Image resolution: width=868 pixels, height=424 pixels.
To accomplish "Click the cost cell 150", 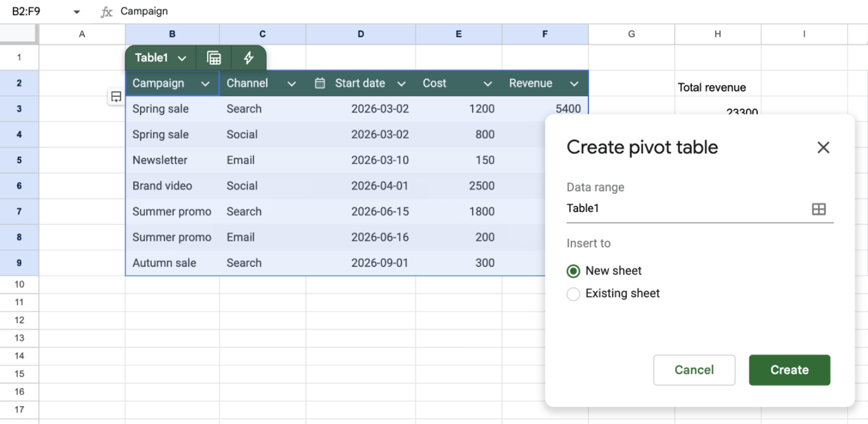I will pos(459,160).
